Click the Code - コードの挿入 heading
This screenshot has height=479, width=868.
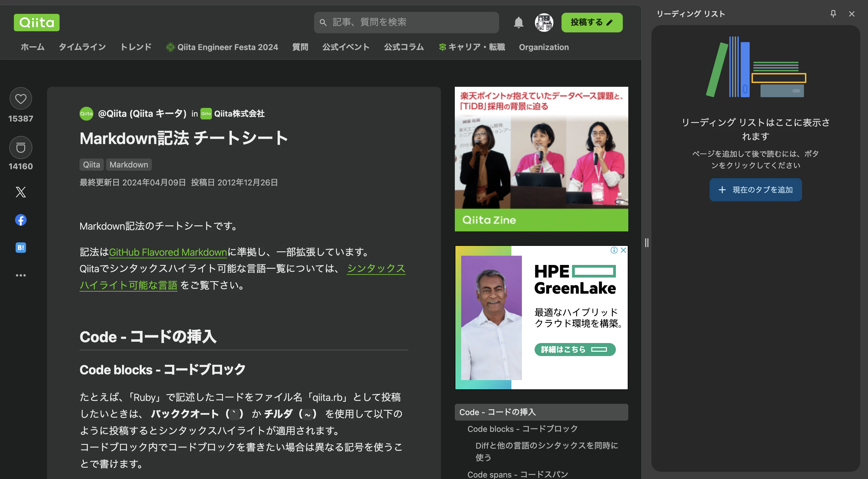148,336
